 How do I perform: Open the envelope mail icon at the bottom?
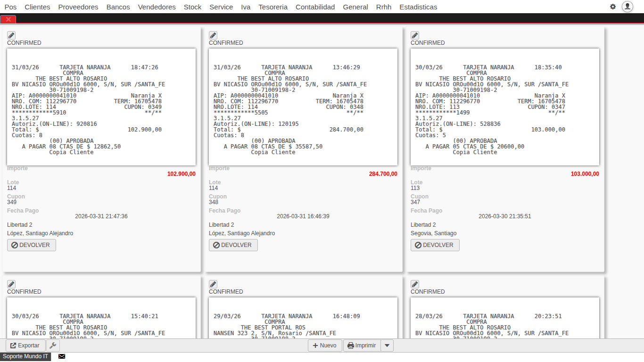(x=61, y=356)
